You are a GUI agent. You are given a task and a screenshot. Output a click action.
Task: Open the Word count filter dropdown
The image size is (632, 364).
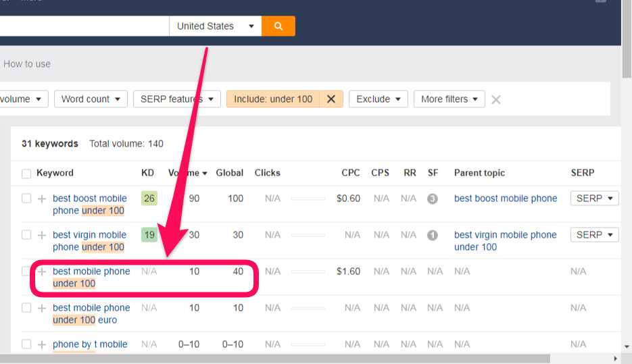(x=91, y=99)
